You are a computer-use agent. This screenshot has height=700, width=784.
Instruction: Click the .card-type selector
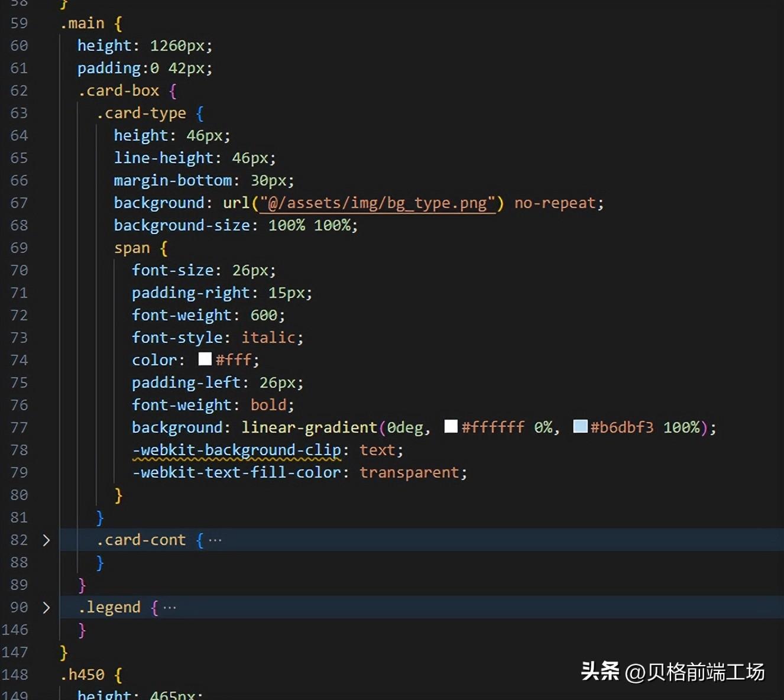(x=141, y=113)
